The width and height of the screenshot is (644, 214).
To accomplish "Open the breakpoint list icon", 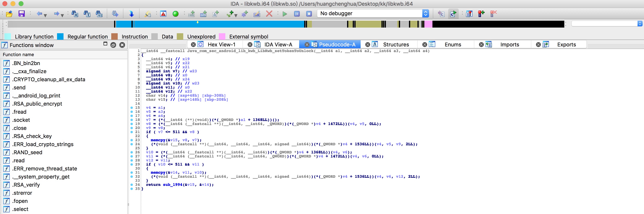I will 469,14.
